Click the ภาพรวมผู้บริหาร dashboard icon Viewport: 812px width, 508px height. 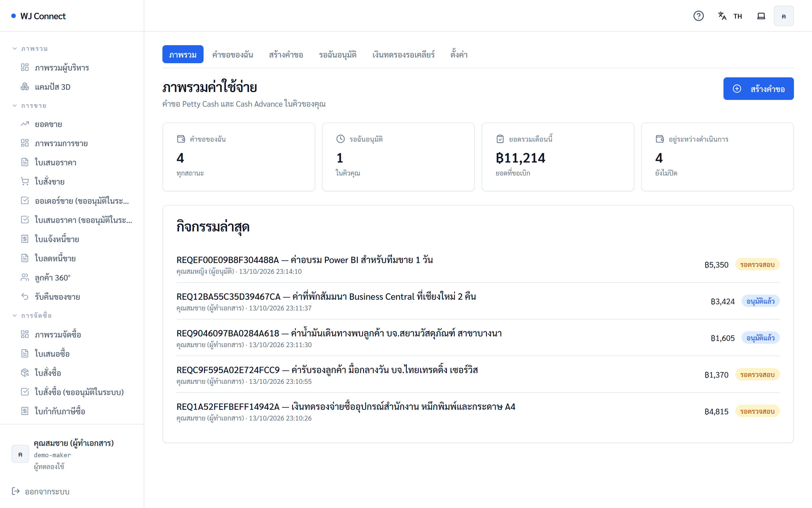pyautogui.click(x=25, y=67)
